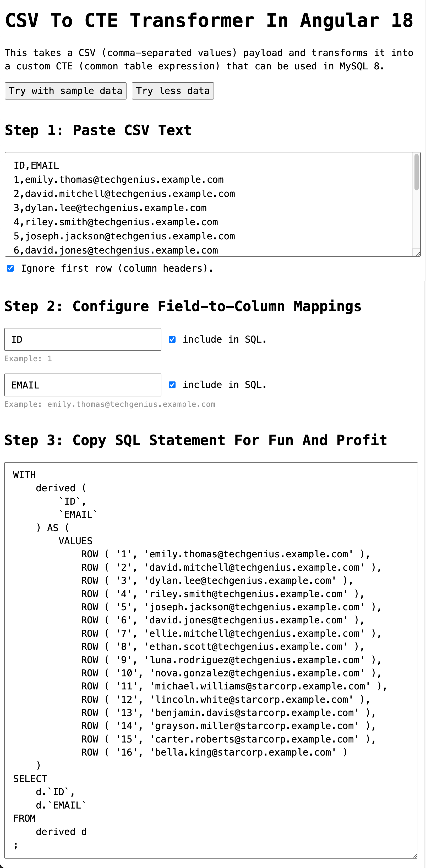Click the CSV textarea scrollbar thumb
426x868 pixels.
click(x=417, y=172)
